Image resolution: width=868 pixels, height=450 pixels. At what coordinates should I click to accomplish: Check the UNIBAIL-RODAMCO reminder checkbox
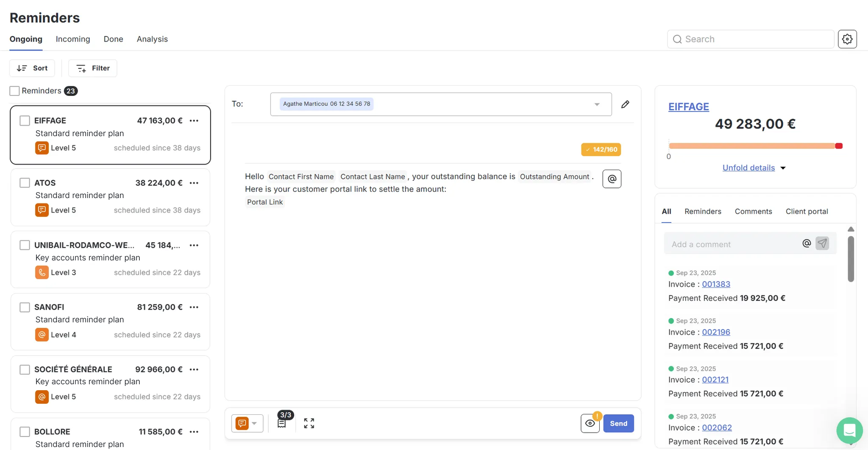pyautogui.click(x=25, y=245)
